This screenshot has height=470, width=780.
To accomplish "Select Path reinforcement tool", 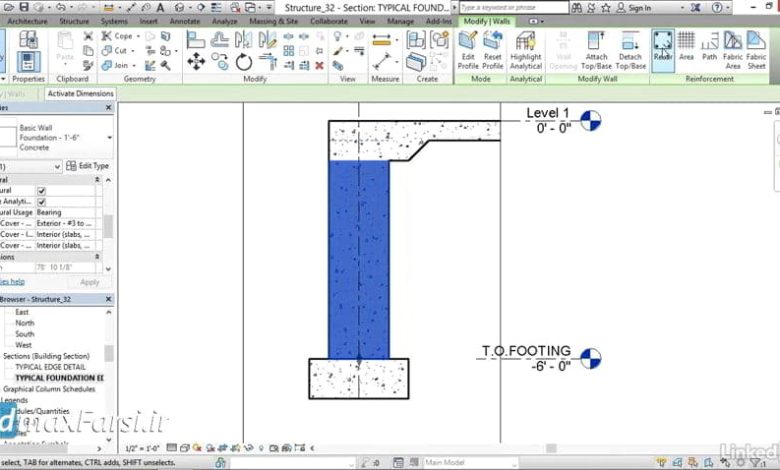I will pyautogui.click(x=709, y=47).
